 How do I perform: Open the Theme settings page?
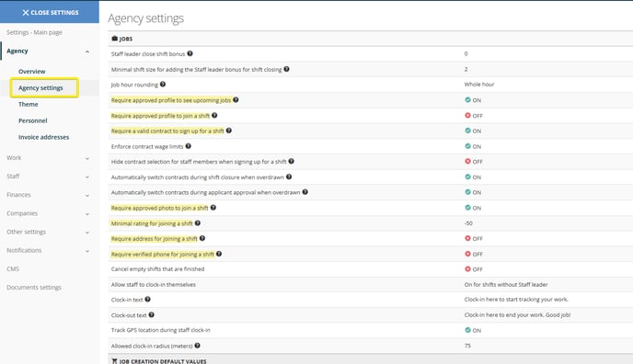tap(29, 105)
